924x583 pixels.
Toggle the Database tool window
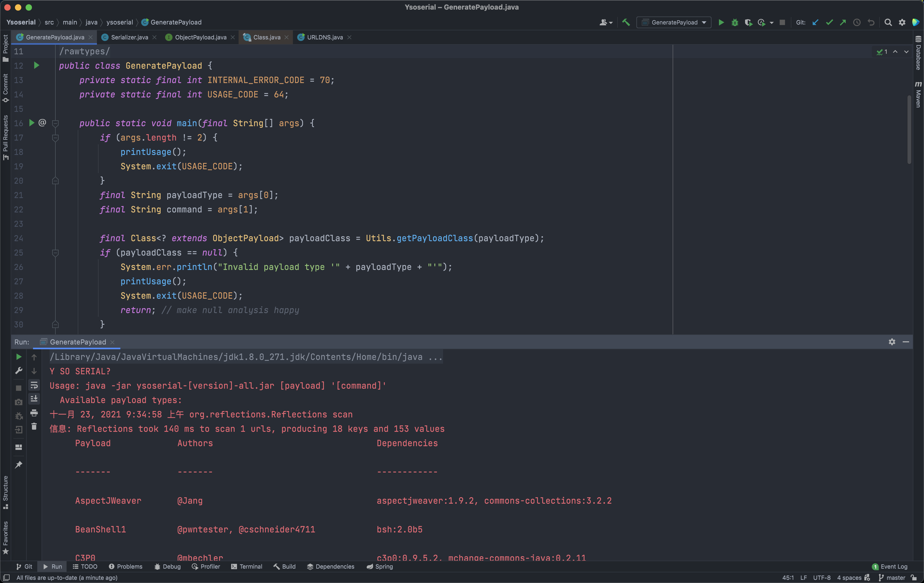[x=918, y=53]
